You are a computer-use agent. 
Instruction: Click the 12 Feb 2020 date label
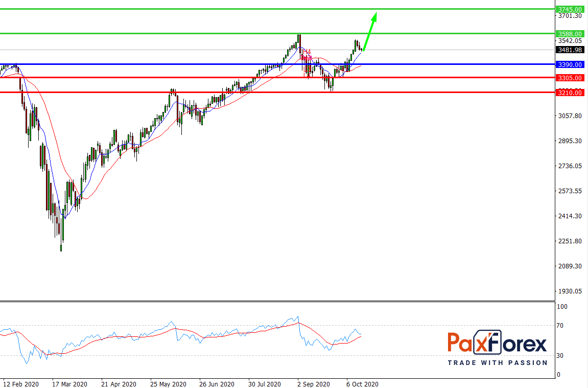[x=20, y=384]
